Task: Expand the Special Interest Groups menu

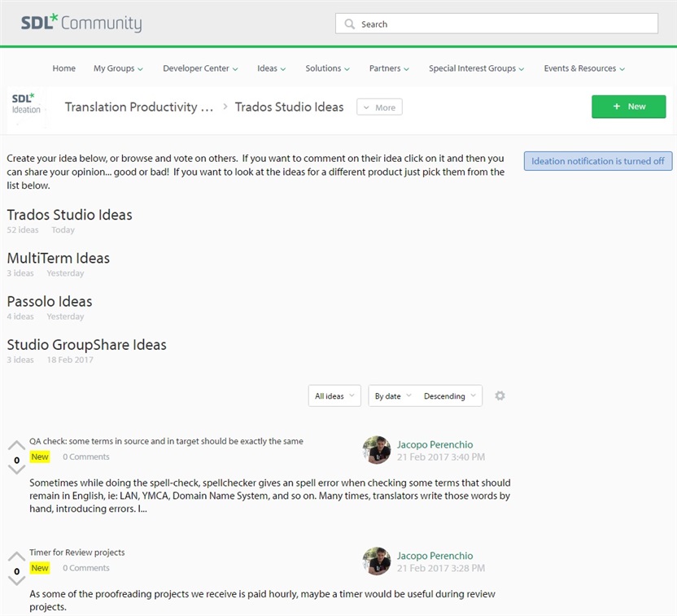Action: 476,68
